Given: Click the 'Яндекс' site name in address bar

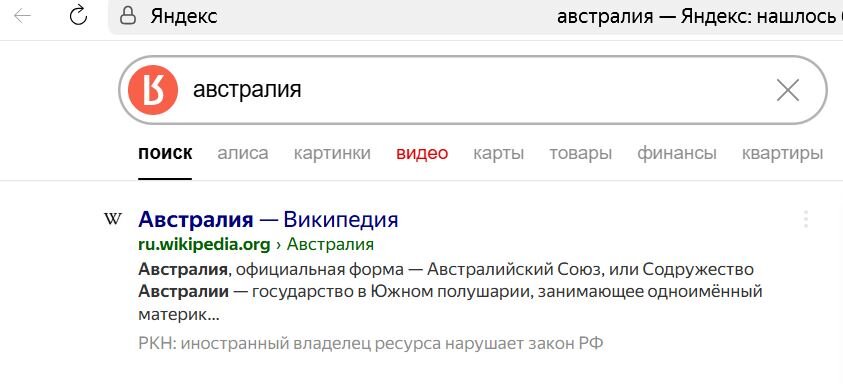Looking at the screenshot, I should click(184, 16).
